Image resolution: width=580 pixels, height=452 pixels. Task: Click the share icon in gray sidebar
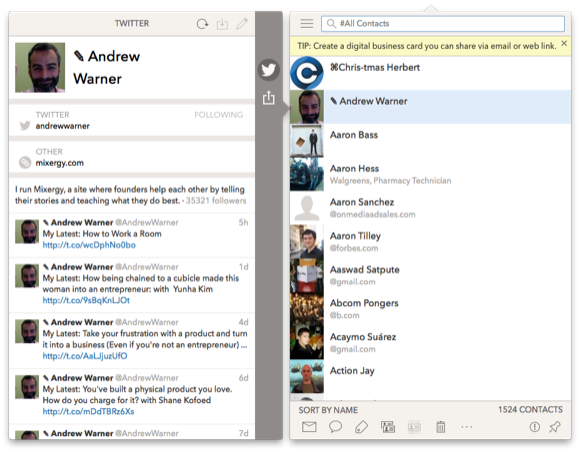[x=269, y=98]
